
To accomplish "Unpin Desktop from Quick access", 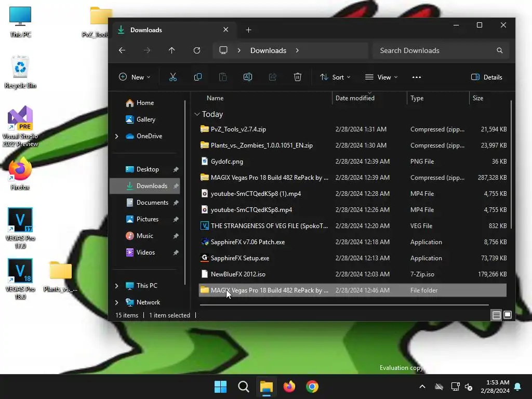I will [176, 169].
